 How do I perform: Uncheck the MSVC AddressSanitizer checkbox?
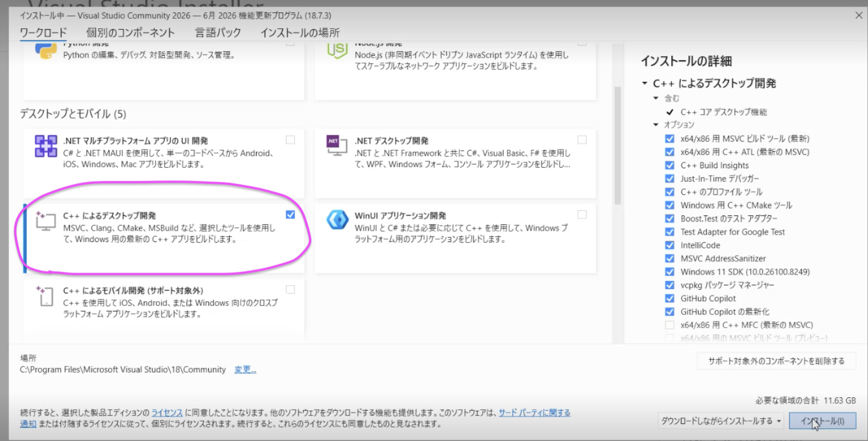point(669,259)
